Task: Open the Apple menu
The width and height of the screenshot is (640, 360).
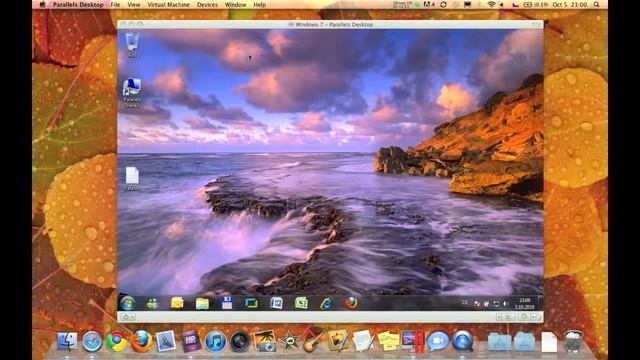Action: pyautogui.click(x=42, y=4)
